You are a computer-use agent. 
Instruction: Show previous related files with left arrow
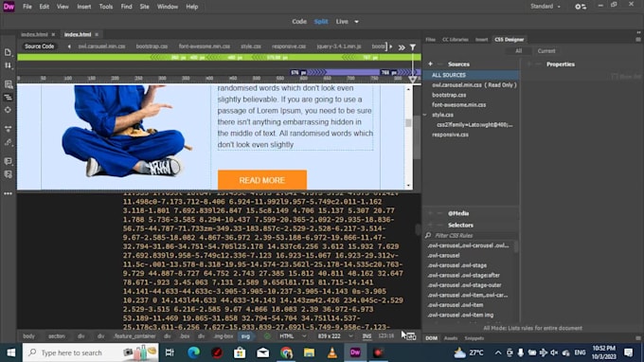point(69,46)
